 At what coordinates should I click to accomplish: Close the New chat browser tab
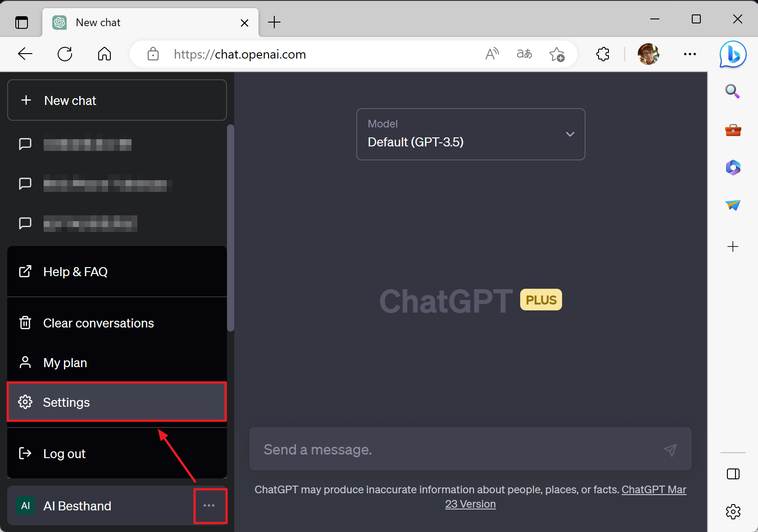click(x=245, y=23)
